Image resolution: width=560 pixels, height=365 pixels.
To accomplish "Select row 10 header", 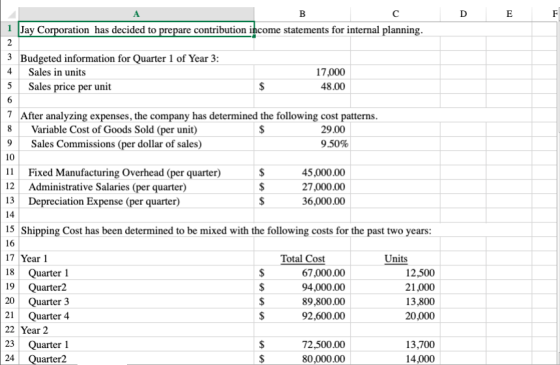I will 9,158.
